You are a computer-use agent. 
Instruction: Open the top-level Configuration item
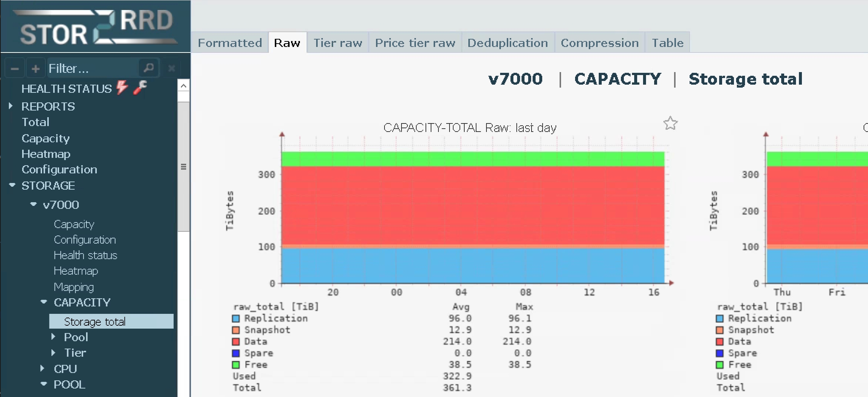[59, 169]
